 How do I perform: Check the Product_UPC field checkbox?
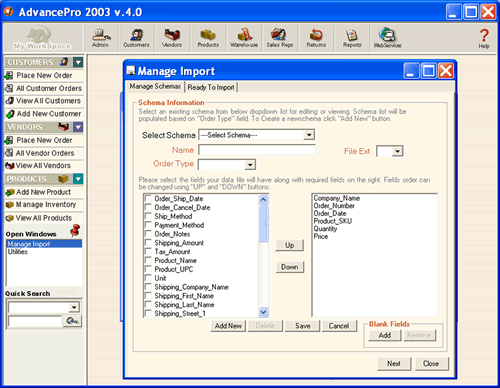[x=148, y=269]
